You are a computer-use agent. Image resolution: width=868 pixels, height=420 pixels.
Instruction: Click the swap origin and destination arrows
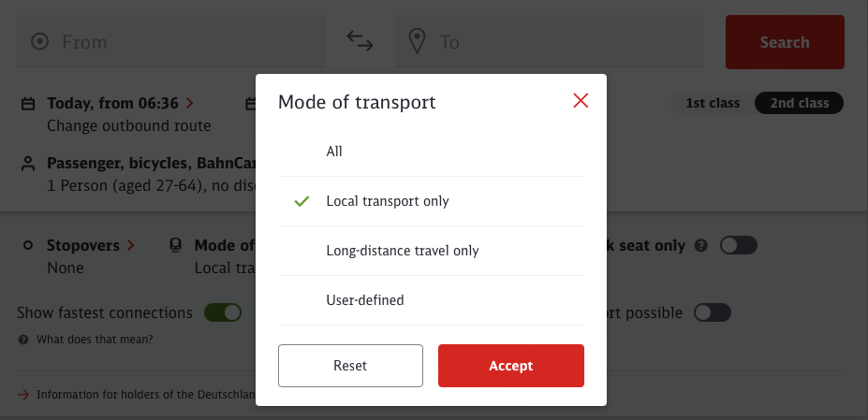[x=360, y=41]
